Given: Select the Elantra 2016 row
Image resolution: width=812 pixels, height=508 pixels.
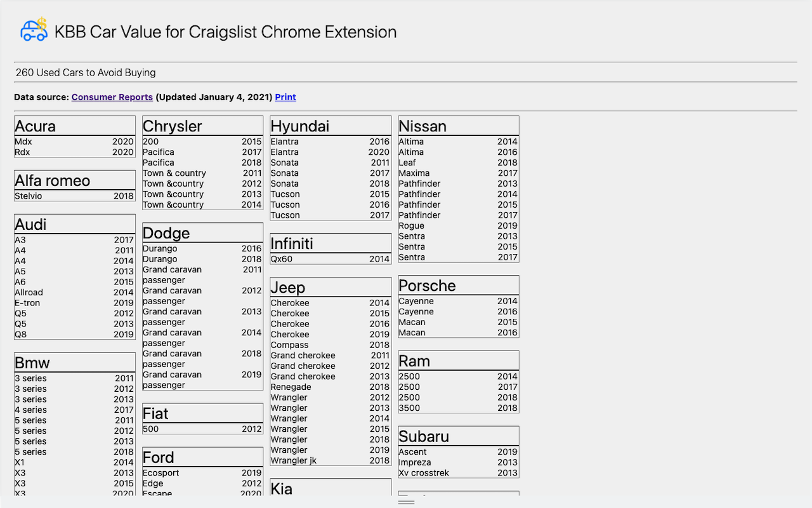Looking at the screenshot, I should click(x=331, y=142).
